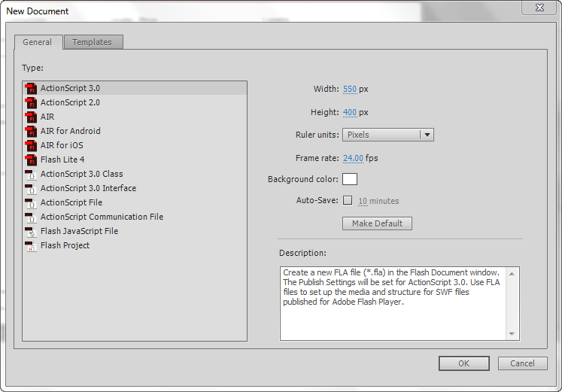
Task: Enable the Auto-Save checkbox
Action: pyautogui.click(x=348, y=200)
